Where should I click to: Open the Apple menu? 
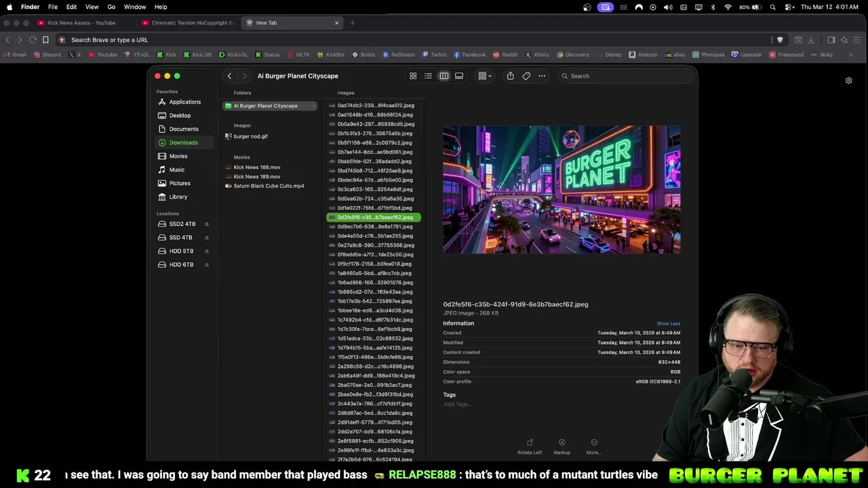pyautogui.click(x=9, y=7)
